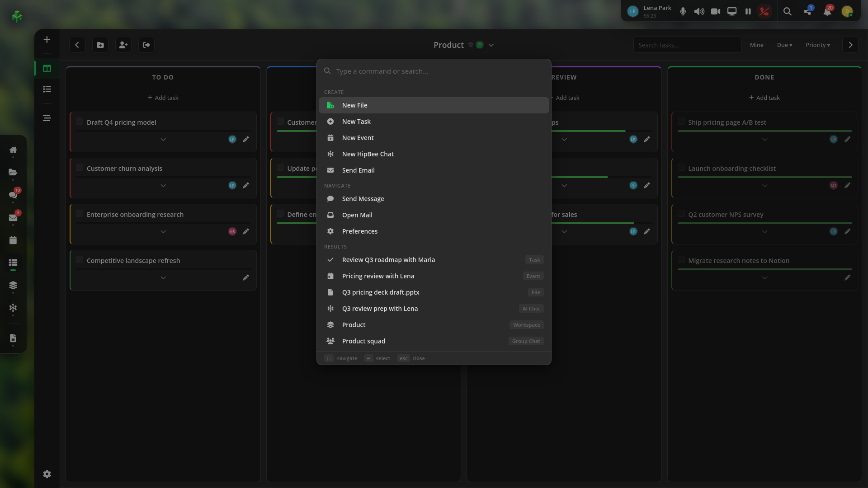This screenshot has width=868, height=488.
Task: Toggle Q2 customer NPS survey checkbox
Action: (x=681, y=214)
